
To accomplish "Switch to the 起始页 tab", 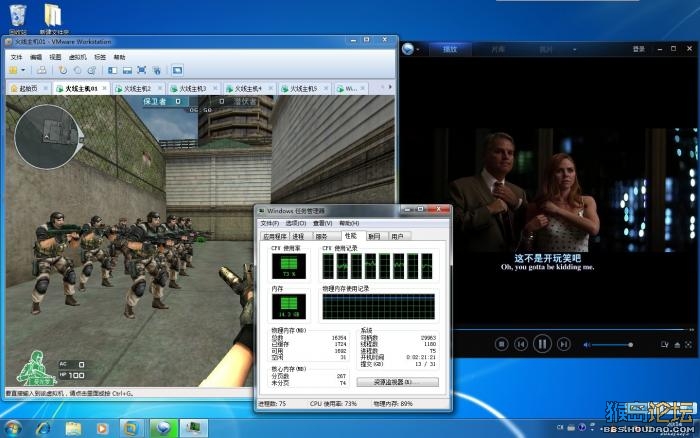I will coord(29,88).
